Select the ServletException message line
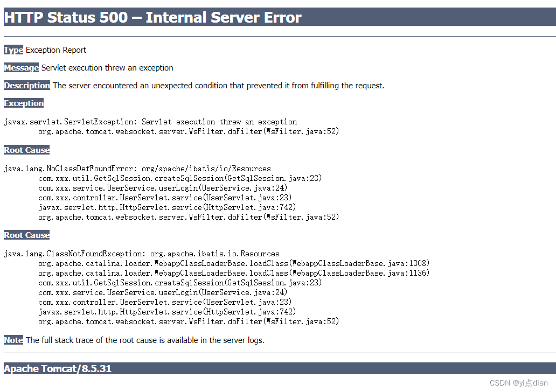The image size is (556, 392). click(150, 122)
